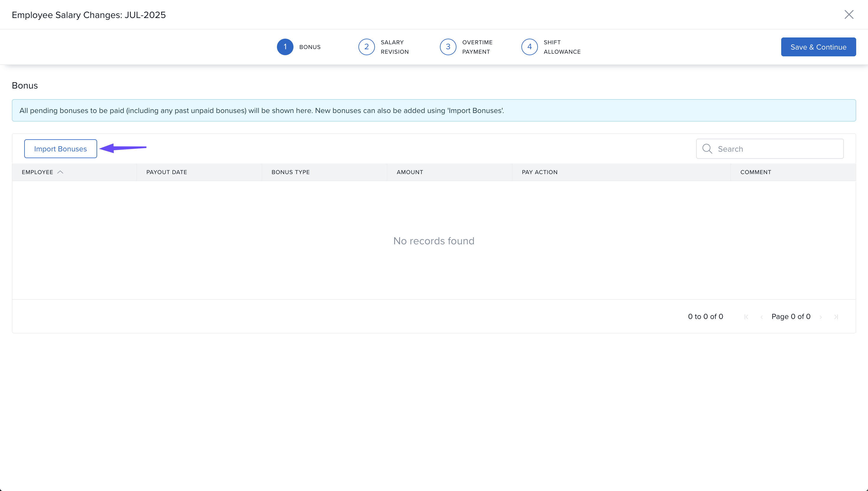Go to step 2 Salary Revision
Image resolution: width=868 pixels, height=491 pixels.
coord(367,47)
